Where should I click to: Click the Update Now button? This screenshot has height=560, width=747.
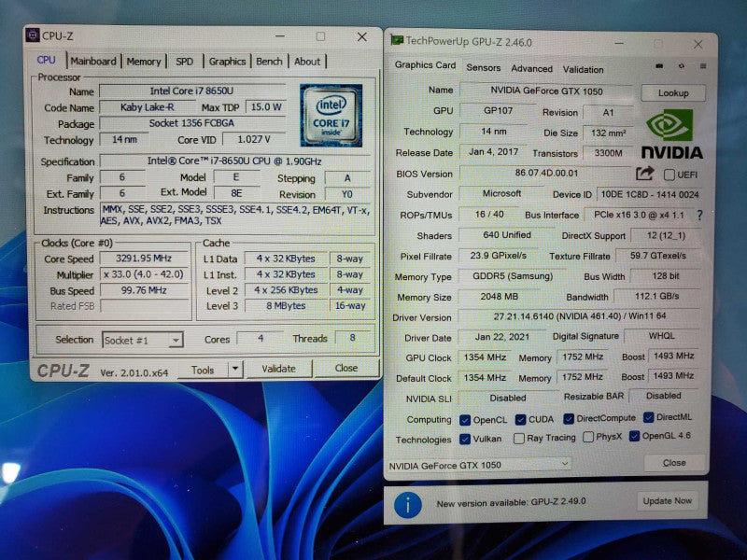pos(667,501)
